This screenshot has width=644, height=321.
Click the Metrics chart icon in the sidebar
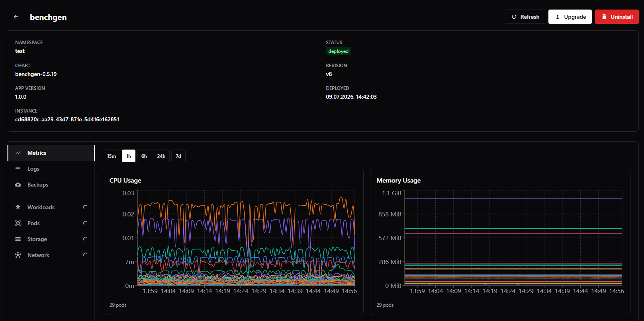click(18, 153)
